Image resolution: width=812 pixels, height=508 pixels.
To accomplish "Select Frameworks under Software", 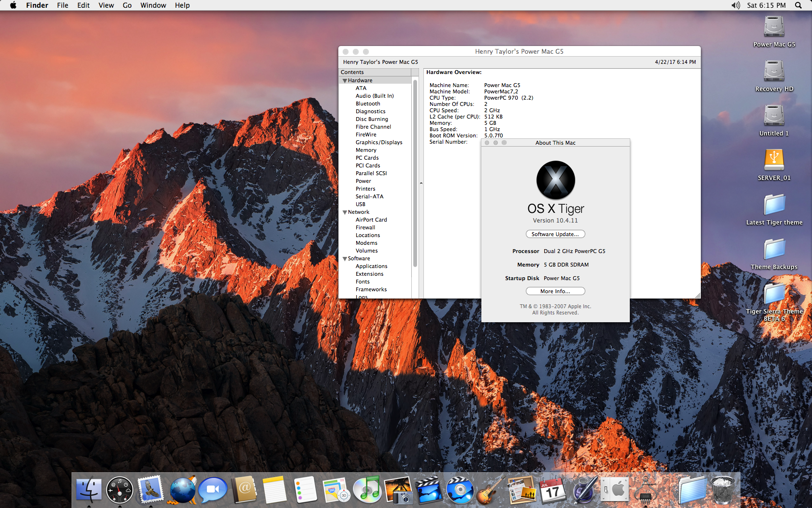I will [x=371, y=289].
